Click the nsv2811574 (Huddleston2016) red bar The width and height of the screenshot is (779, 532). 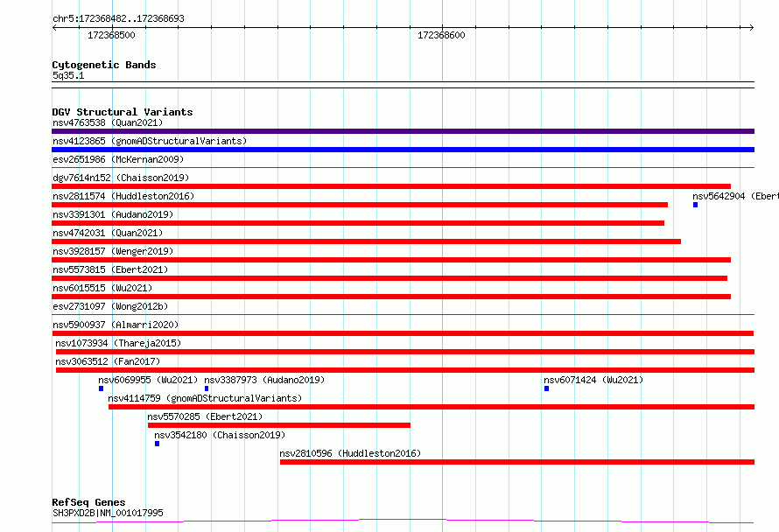(360, 205)
